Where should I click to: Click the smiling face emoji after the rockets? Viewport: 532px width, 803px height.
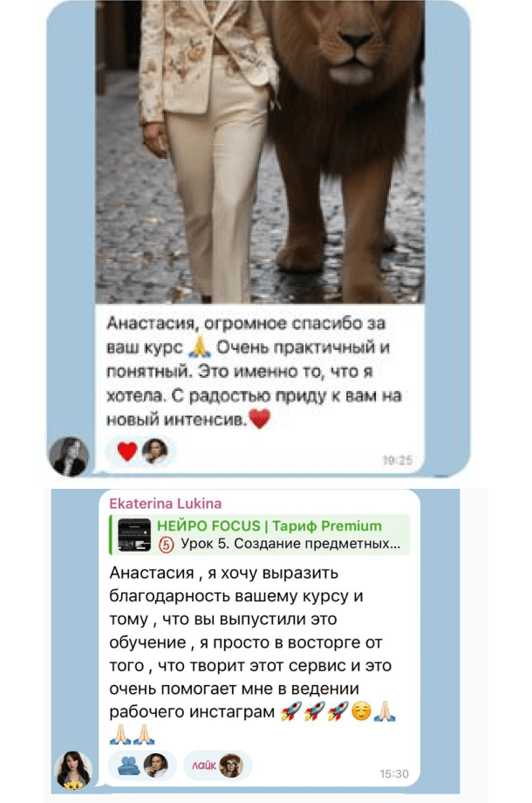pyautogui.click(x=361, y=711)
